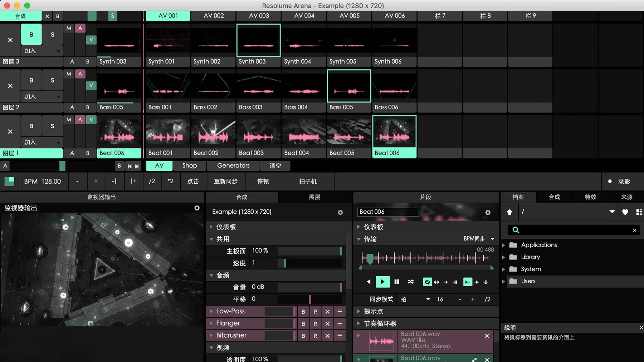Toggle solo S on layer 2
The height and width of the screenshot is (362, 644).
click(53, 80)
